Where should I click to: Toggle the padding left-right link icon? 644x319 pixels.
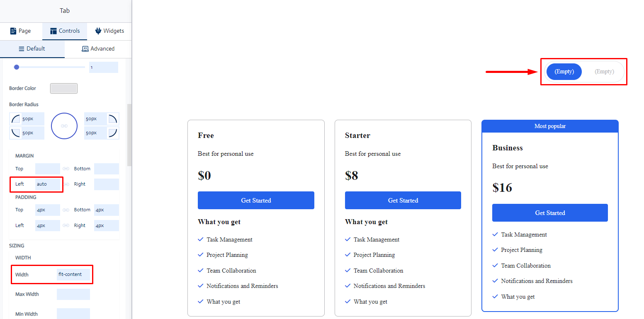pos(66,225)
